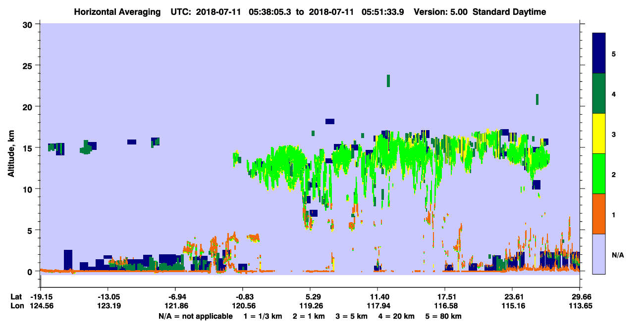The image size is (644, 330).
Task: Click the longitude value 119.26
Action: [x=310, y=306]
